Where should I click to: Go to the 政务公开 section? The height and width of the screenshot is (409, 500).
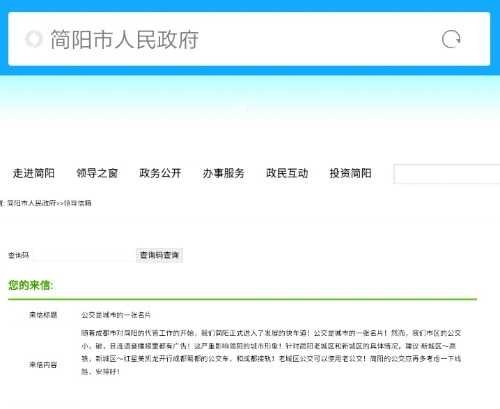tap(160, 173)
